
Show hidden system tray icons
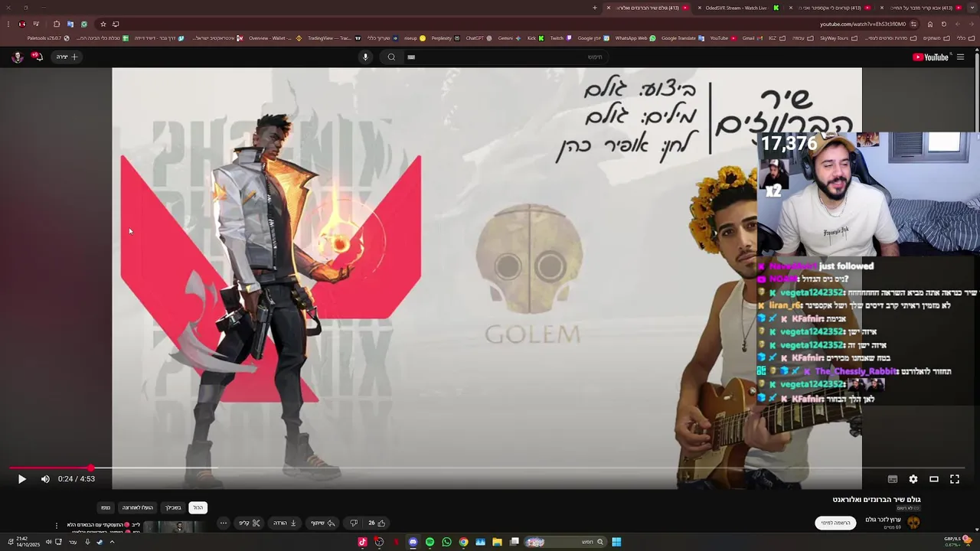click(x=112, y=542)
